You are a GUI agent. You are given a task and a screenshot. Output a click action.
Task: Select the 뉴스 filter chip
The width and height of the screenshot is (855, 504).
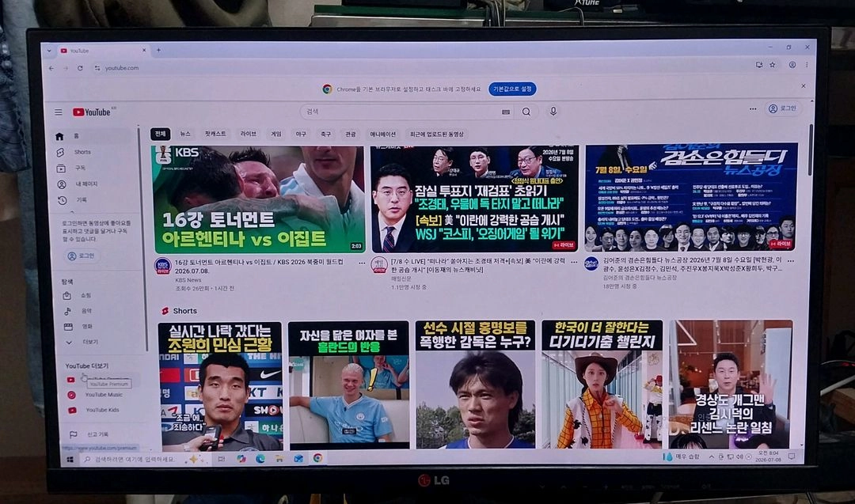coord(185,134)
